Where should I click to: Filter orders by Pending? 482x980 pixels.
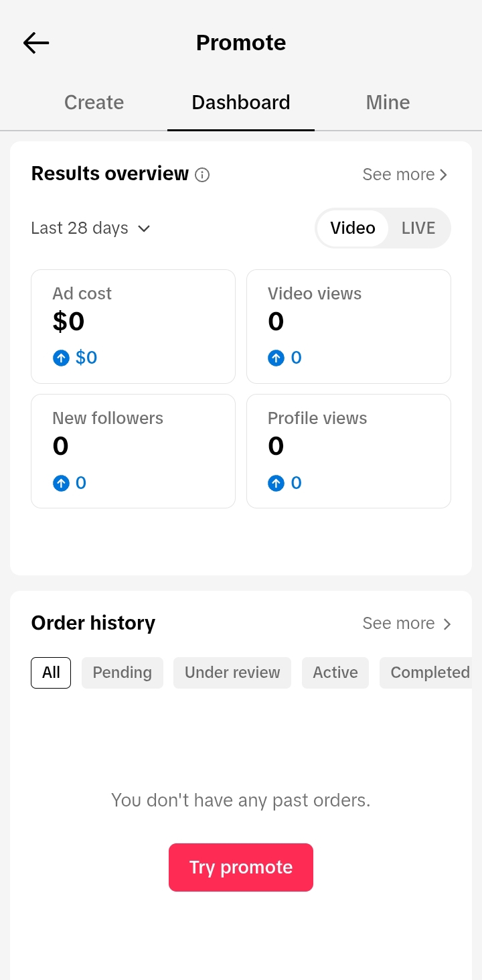click(123, 673)
